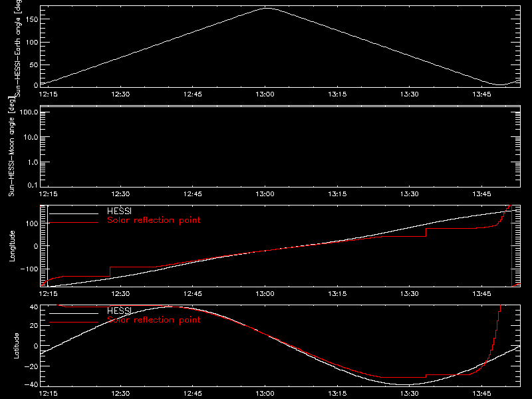Click the Latitude y-axis title
532x399 pixels.
16,346
